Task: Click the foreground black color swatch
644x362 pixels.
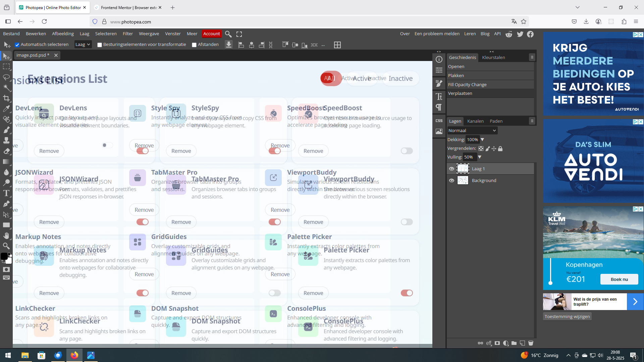Action: [4, 256]
